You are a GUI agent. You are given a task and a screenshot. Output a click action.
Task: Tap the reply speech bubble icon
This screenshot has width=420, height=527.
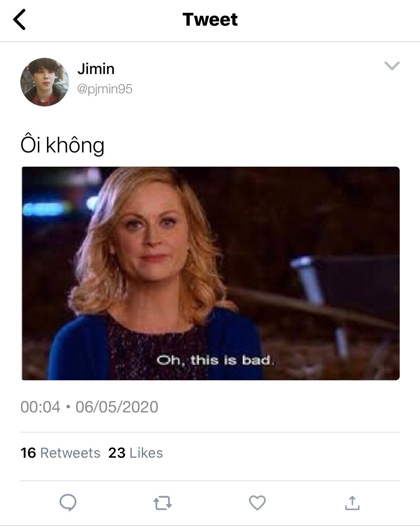[68, 503]
